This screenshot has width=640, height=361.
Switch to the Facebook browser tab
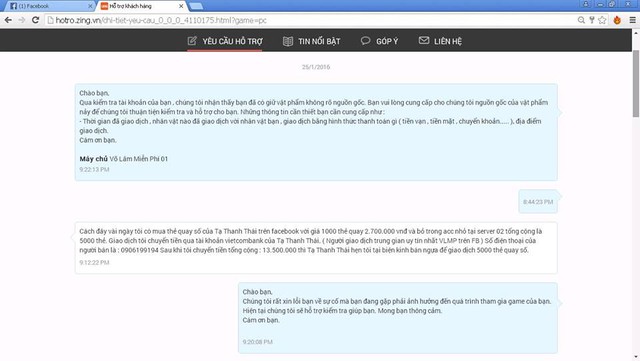49,6
